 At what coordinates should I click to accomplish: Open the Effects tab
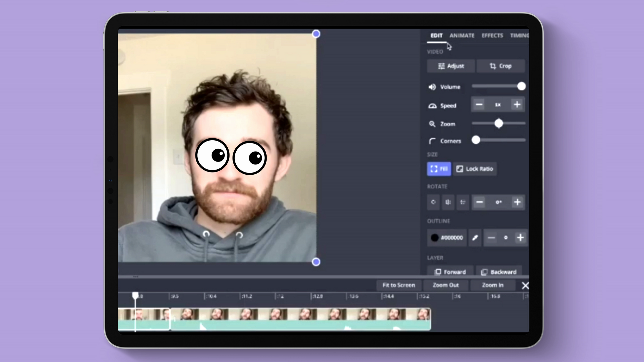pyautogui.click(x=492, y=35)
